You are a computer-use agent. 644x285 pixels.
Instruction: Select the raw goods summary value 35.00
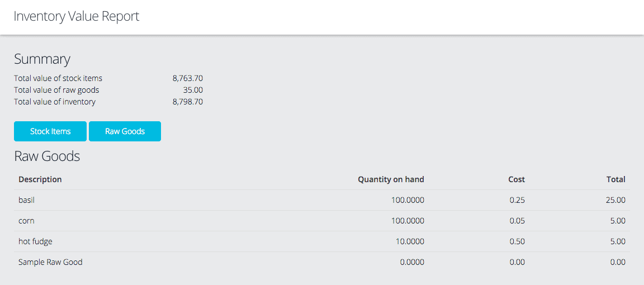193,90
